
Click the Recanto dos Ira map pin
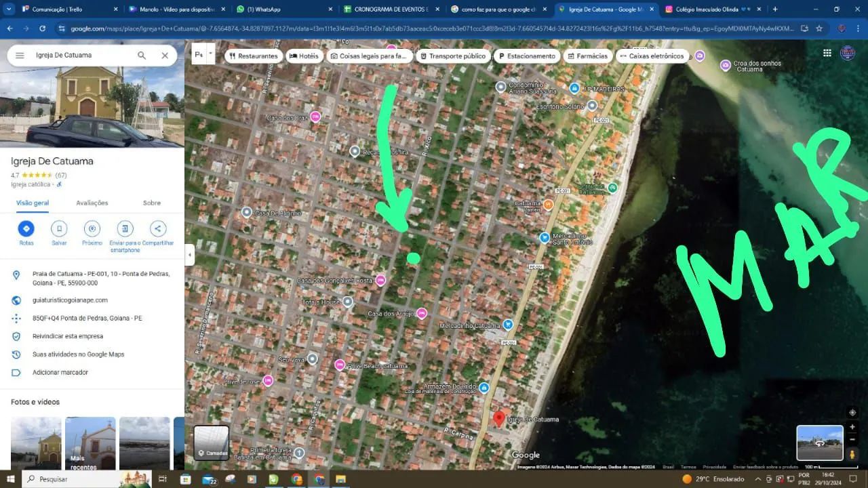[x=355, y=151]
